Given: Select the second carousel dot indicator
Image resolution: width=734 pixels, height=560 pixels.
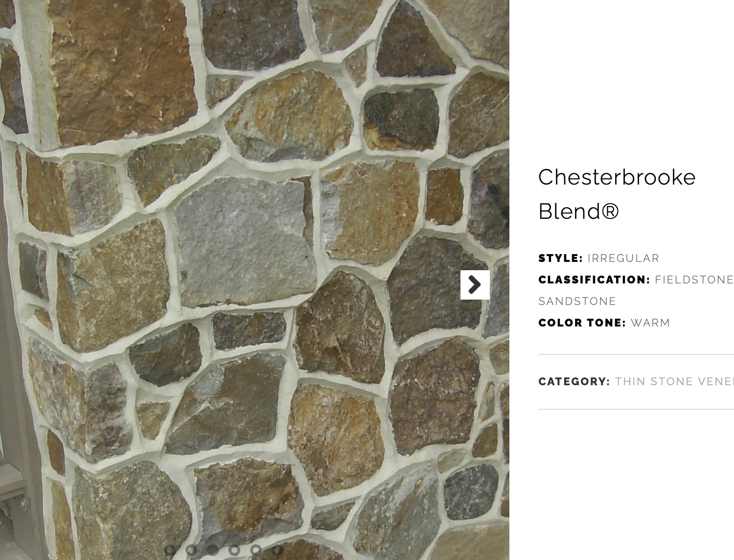Looking at the screenshot, I should [x=191, y=550].
